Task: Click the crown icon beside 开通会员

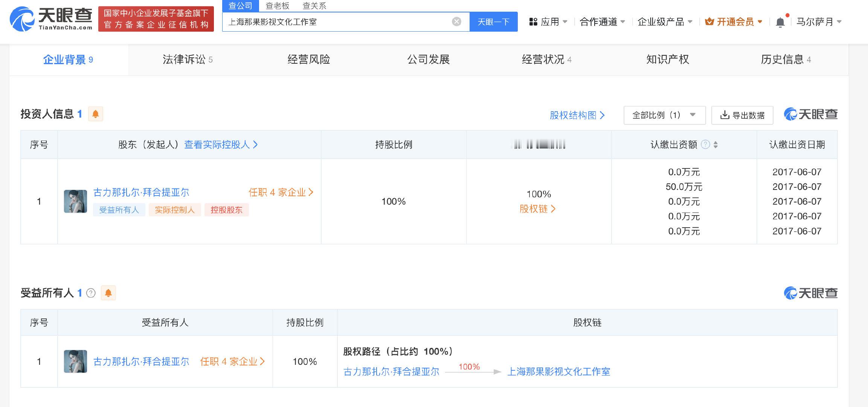Action: [709, 22]
